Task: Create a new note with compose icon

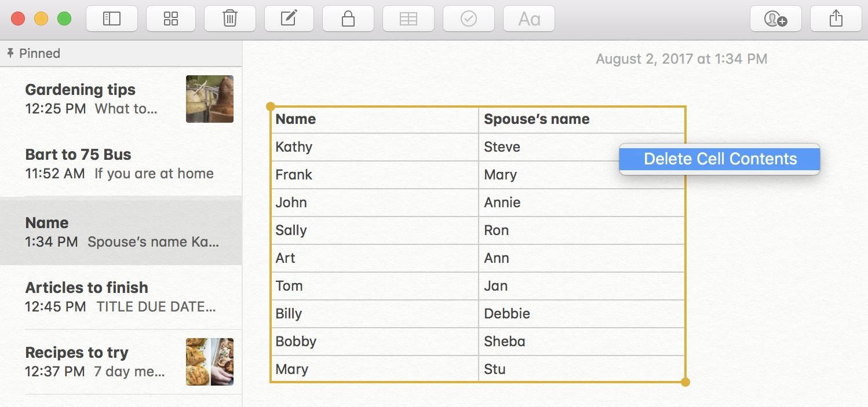Action: pos(289,19)
